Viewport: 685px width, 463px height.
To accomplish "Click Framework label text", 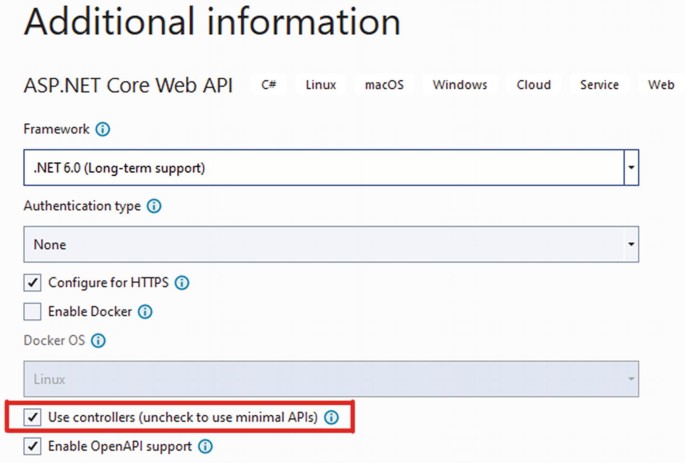I will [56, 129].
